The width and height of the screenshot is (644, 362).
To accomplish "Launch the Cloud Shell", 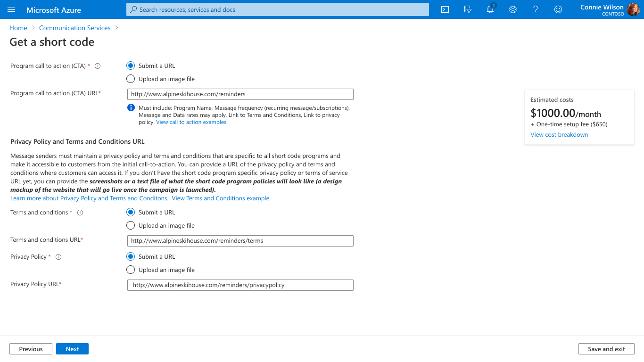I will pos(445,9).
